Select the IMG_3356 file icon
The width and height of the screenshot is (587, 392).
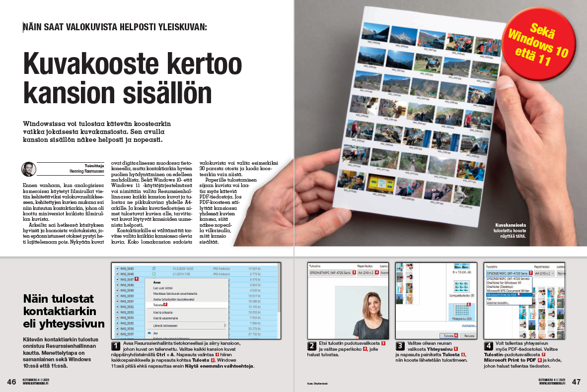(117, 329)
